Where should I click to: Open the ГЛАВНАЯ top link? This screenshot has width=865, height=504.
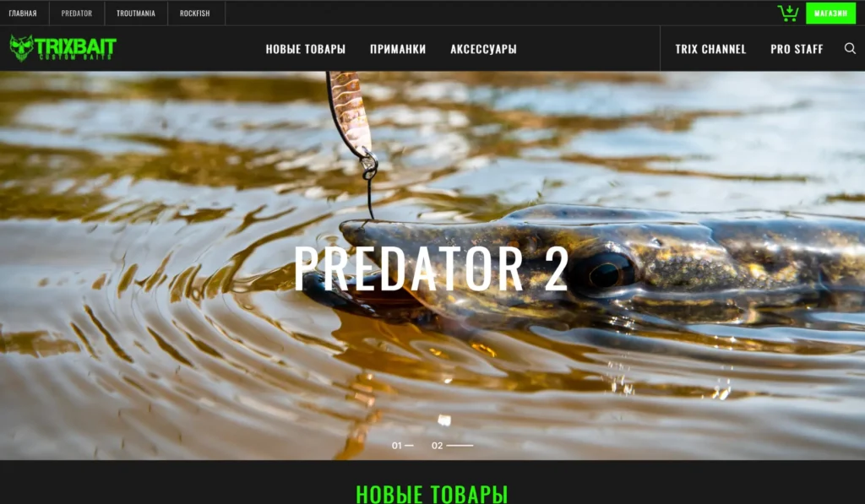[x=23, y=14]
